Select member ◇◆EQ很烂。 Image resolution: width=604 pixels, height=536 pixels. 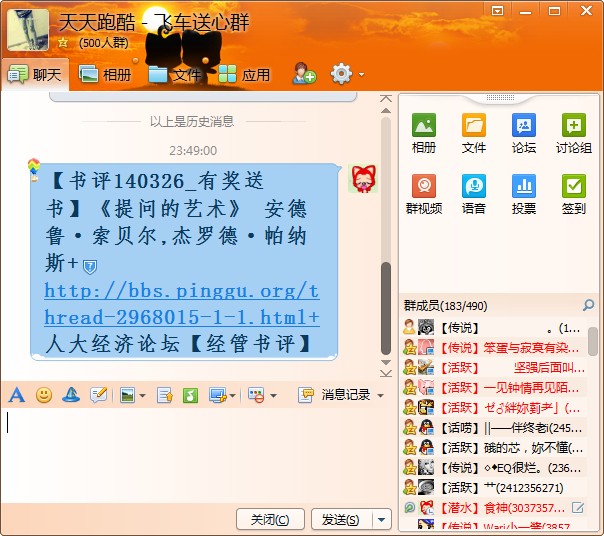[x=493, y=468]
